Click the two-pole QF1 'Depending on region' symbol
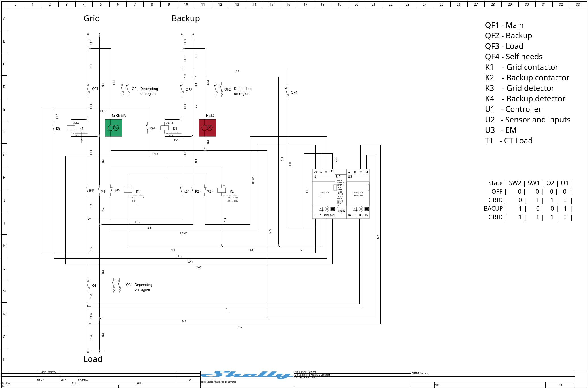This screenshot has height=389, width=588. pyautogui.click(x=125, y=89)
